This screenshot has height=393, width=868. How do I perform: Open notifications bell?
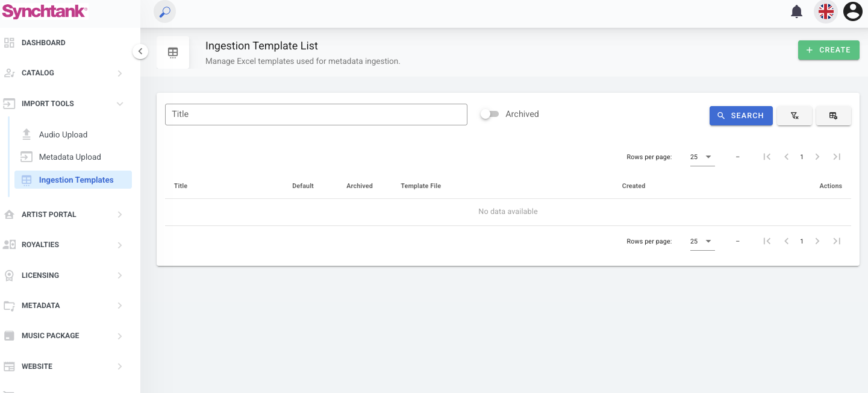tap(797, 11)
